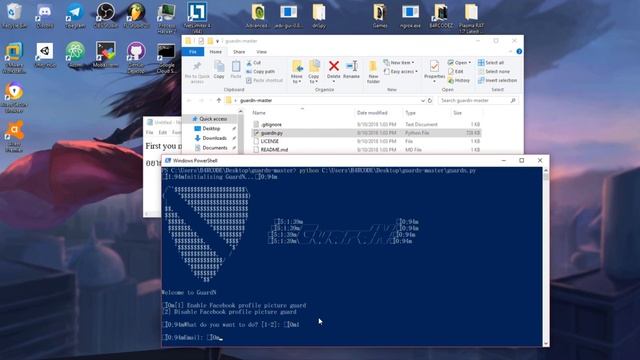Launch Discord from the desktop
The height and width of the screenshot is (360, 640).
44,16
